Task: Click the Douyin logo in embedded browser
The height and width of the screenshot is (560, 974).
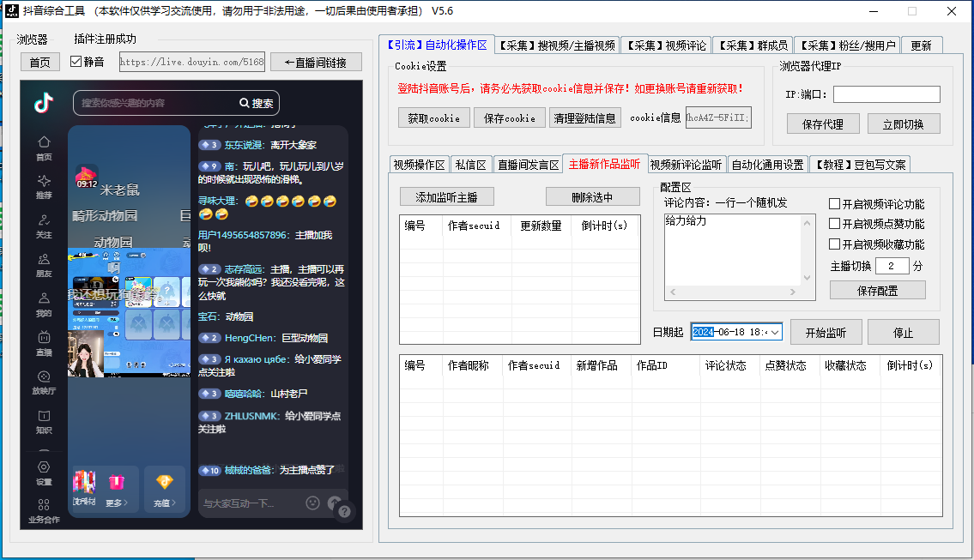Action: pyautogui.click(x=43, y=102)
